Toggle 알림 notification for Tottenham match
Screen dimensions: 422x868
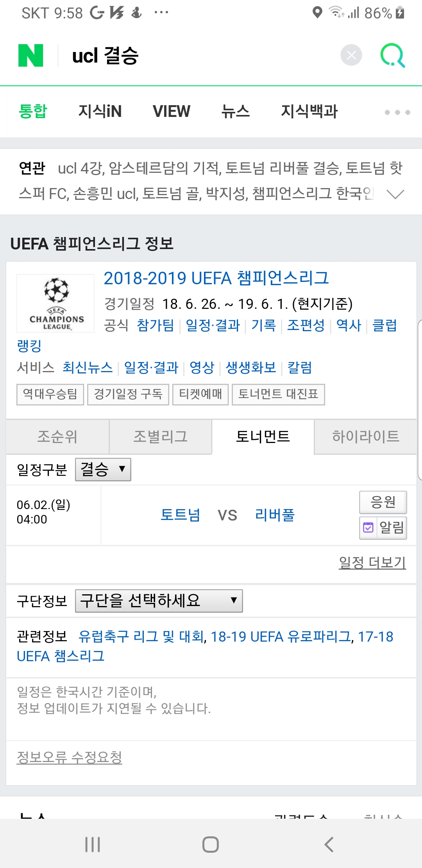point(383,528)
